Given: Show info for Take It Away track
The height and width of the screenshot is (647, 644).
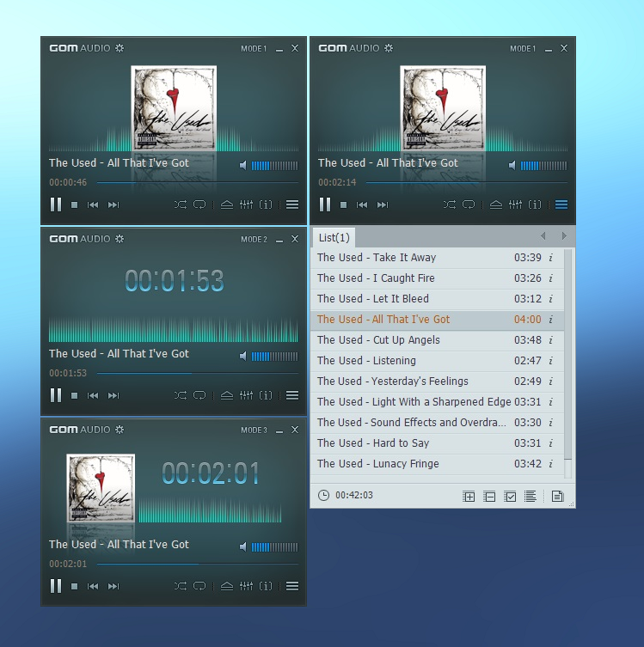Looking at the screenshot, I should coord(550,258).
